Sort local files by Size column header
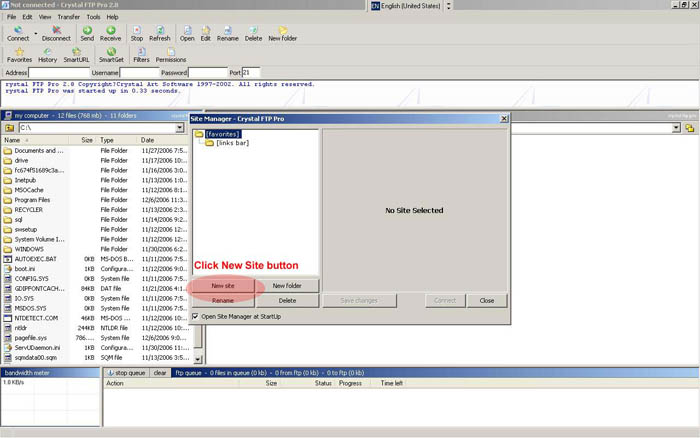The height and width of the screenshot is (438, 700). click(x=83, y=140)
